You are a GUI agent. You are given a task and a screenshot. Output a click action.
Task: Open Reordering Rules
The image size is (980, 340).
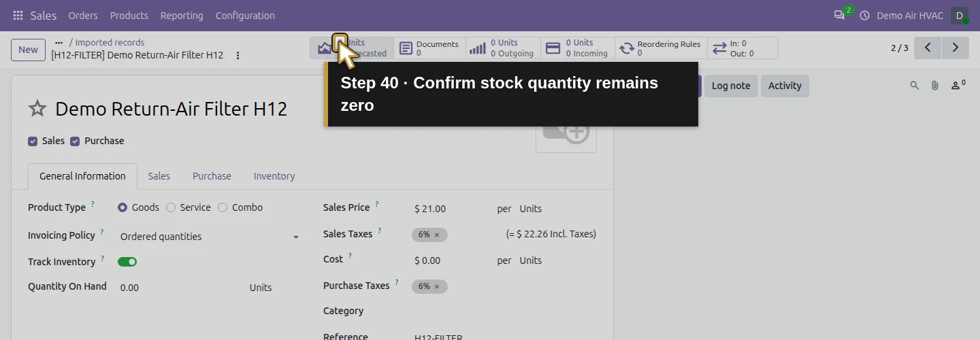661,48
